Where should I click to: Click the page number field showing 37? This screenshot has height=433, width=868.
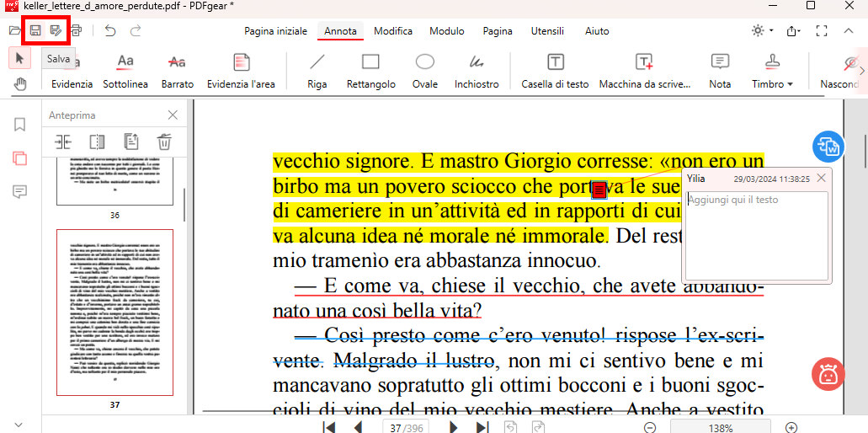tap(394, 428)
